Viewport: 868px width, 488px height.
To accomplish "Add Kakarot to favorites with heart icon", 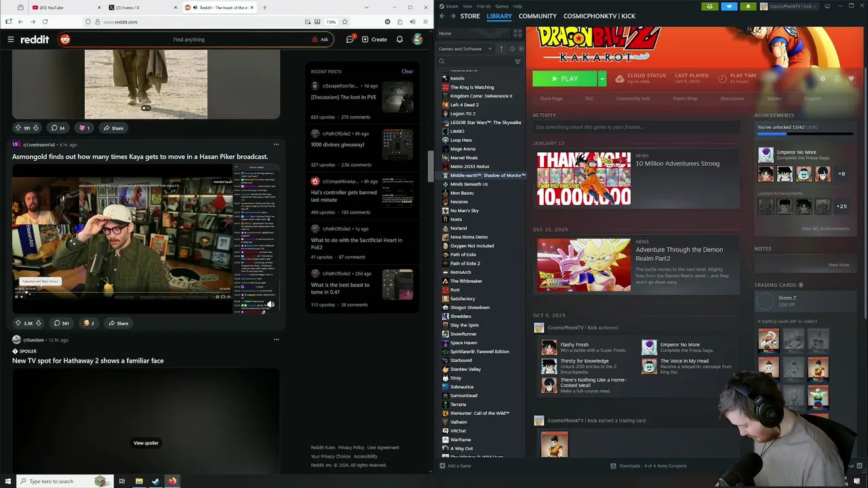I will [x=851, y=79].
